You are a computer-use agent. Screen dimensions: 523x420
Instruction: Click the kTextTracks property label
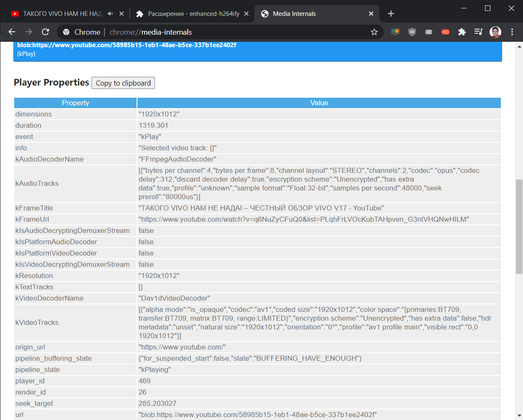[34, 287]
